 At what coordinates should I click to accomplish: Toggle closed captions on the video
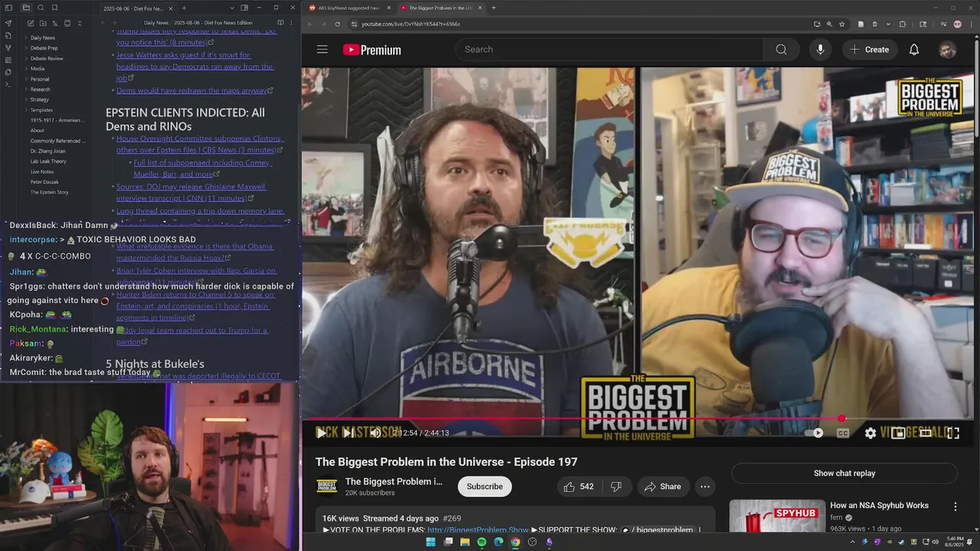click(843, 433)
